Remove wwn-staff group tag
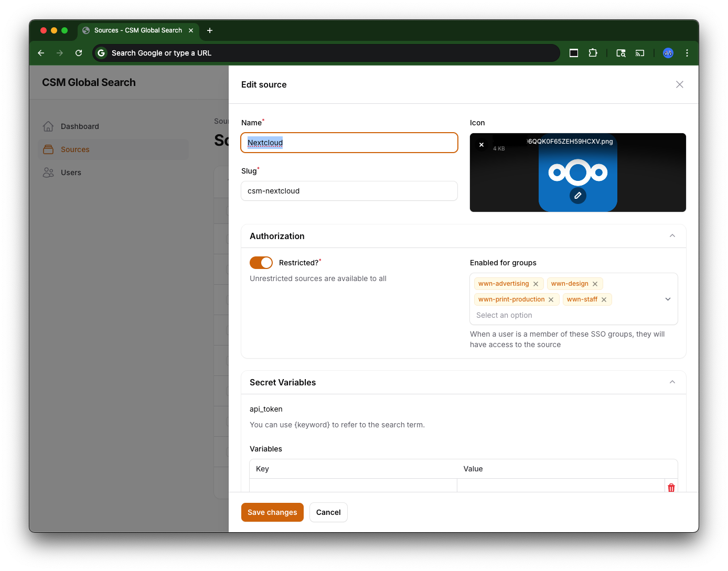 pyautogui.click(x=604, y=300)
